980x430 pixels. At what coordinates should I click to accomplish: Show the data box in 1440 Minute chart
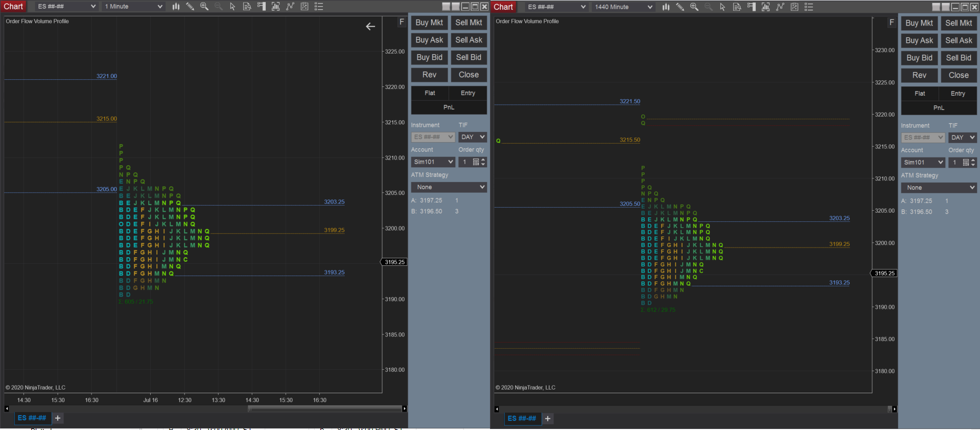coord(737,7)
